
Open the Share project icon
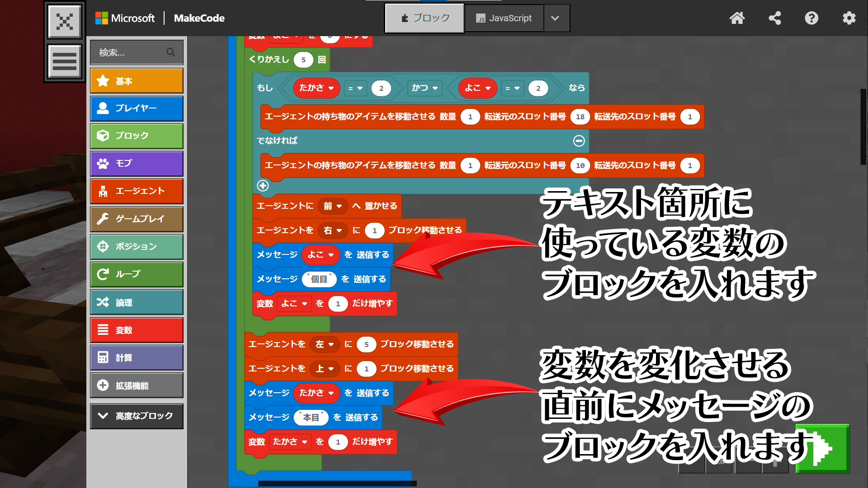(x=775, y=18)
